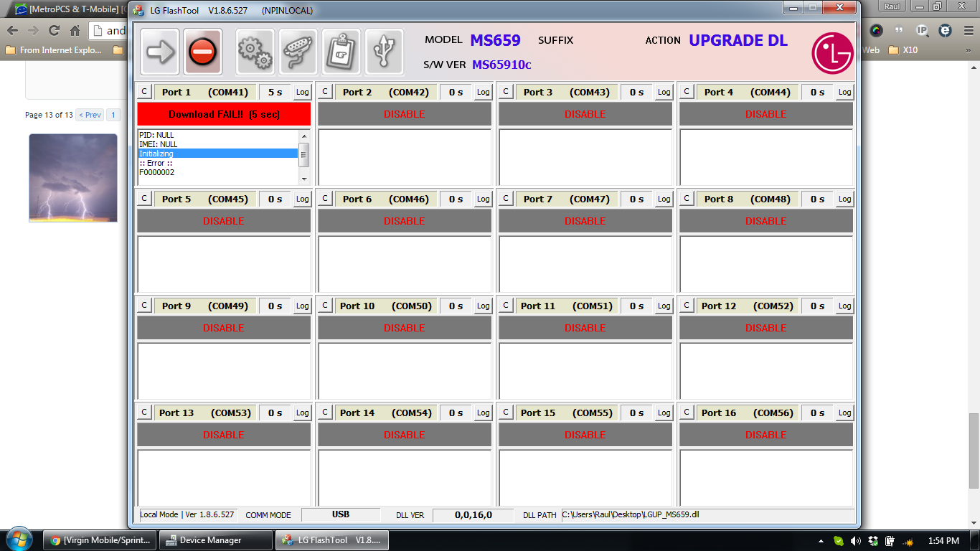
Task: Open Log for Port 1
Action: [303, 93]
